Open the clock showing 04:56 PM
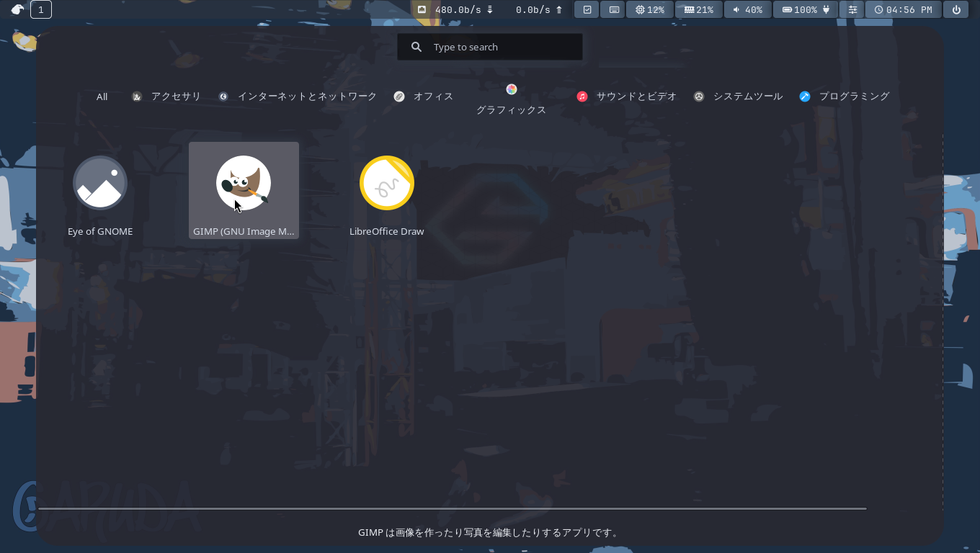 tap(904, 9)
